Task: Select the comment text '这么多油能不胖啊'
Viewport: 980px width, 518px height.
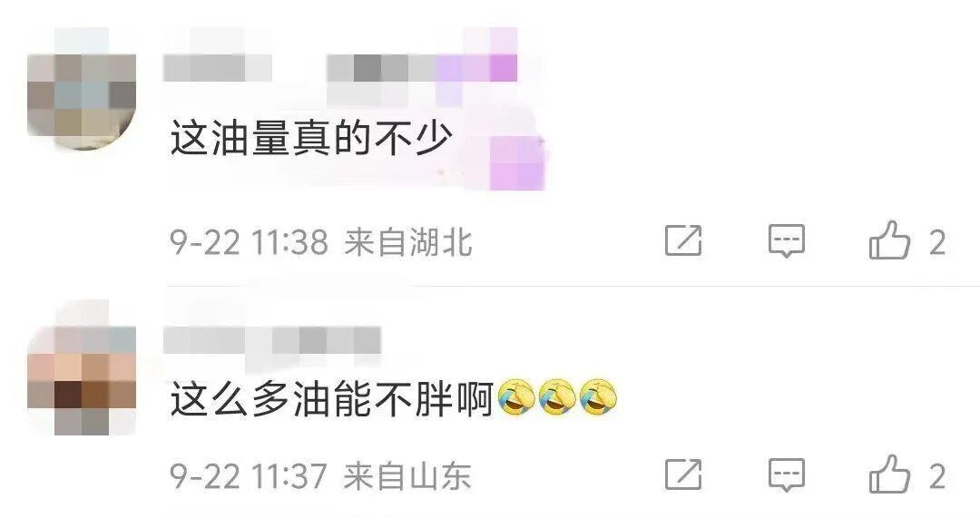Action: (332, 398)
